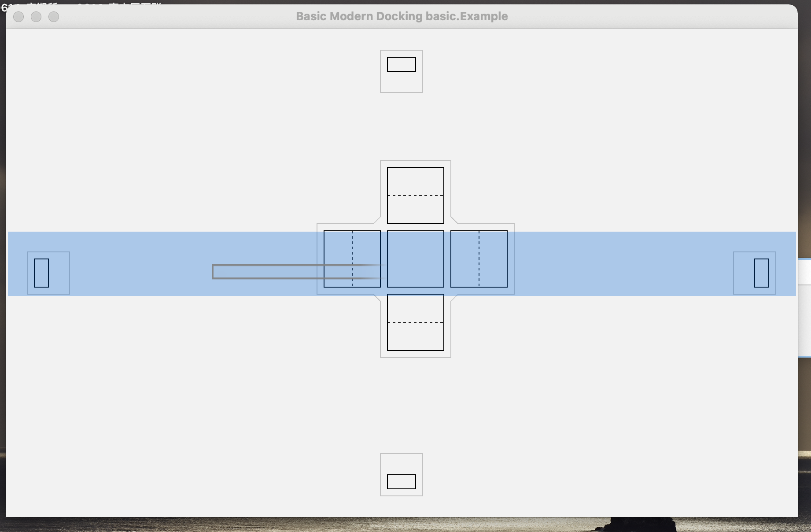Drop panel onto the center docking square

tap(415, 259)
